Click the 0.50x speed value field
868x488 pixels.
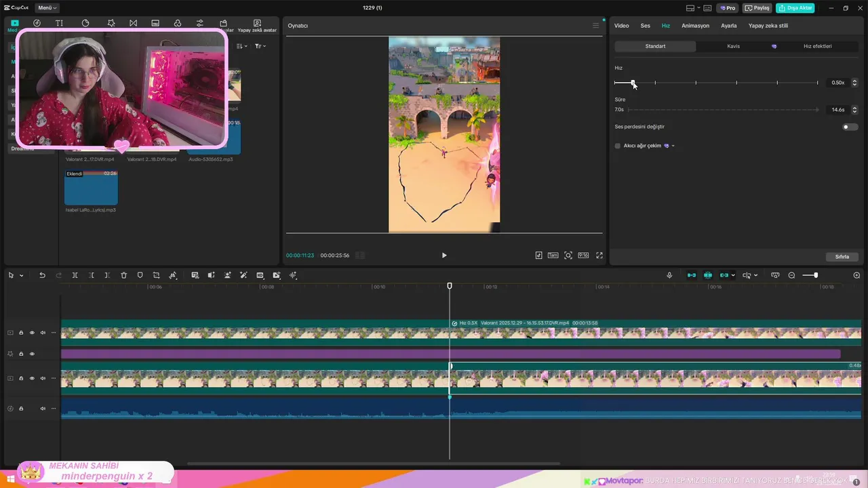pyautogui.click(x=838, y=83)
